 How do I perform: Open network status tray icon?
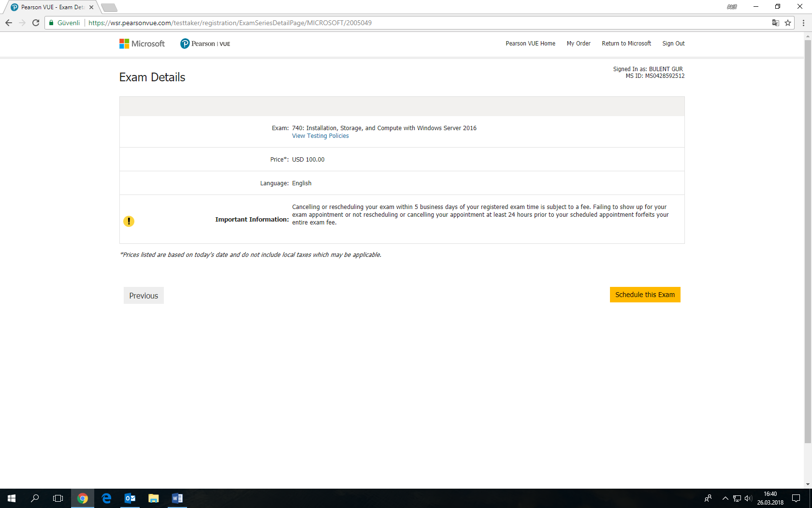737,498
